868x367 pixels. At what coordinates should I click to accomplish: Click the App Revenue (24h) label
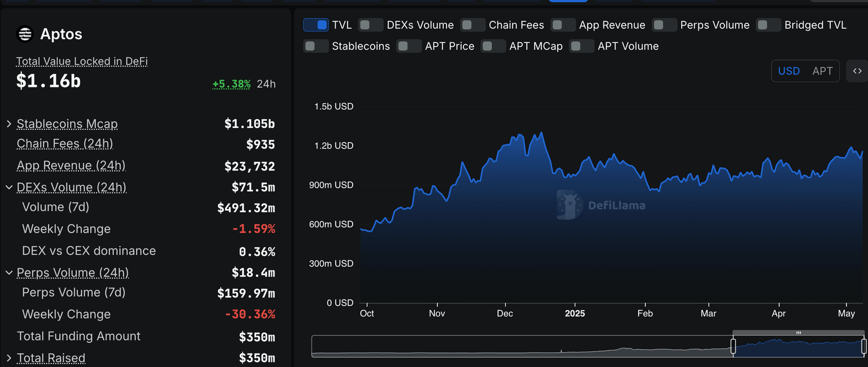(71, 165)
